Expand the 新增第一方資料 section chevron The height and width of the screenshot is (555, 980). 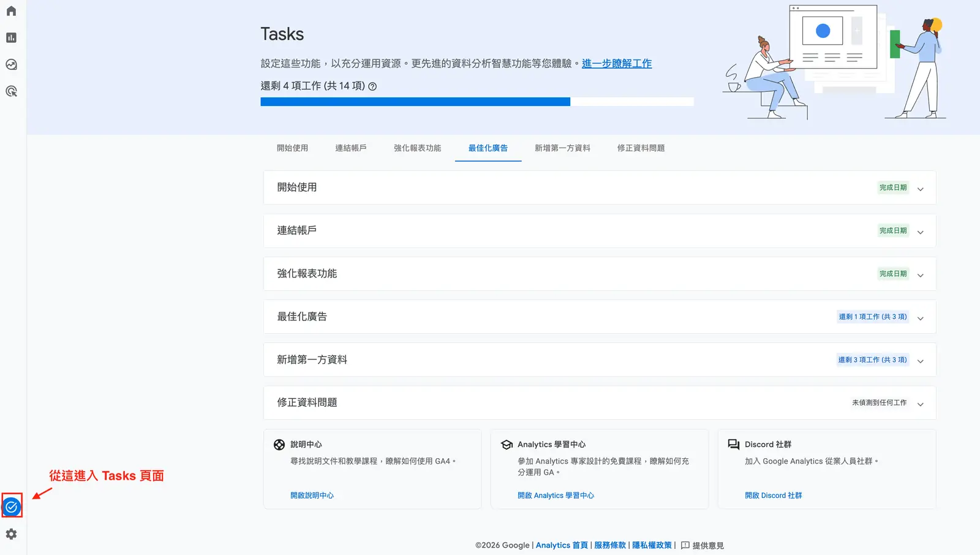920,361
